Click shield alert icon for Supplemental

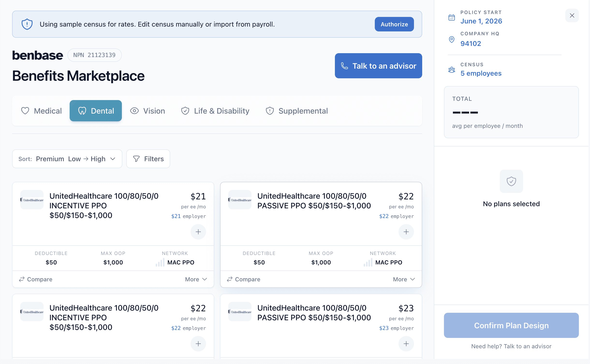[x=270, y=111]
